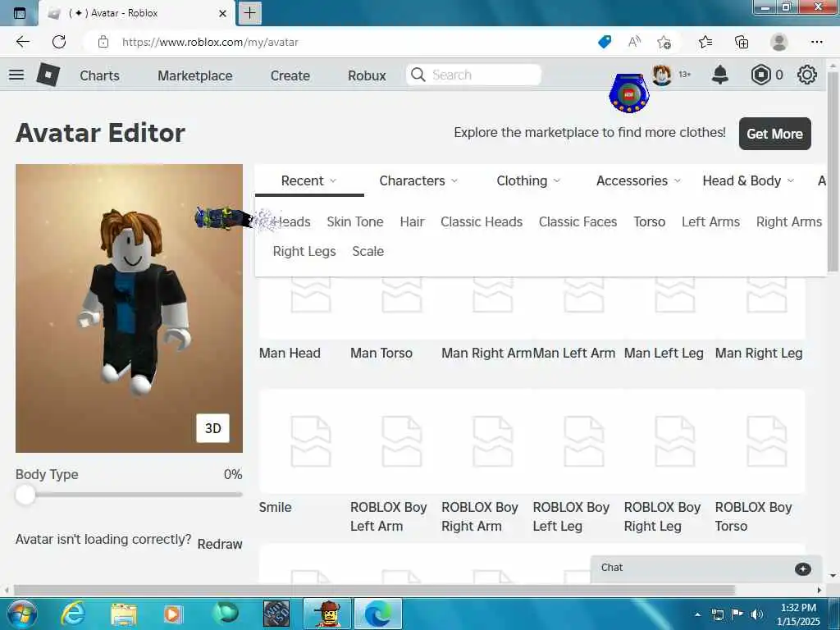Close the Avatar - Roblox tab
840x630 pixels.
[223, 13]
